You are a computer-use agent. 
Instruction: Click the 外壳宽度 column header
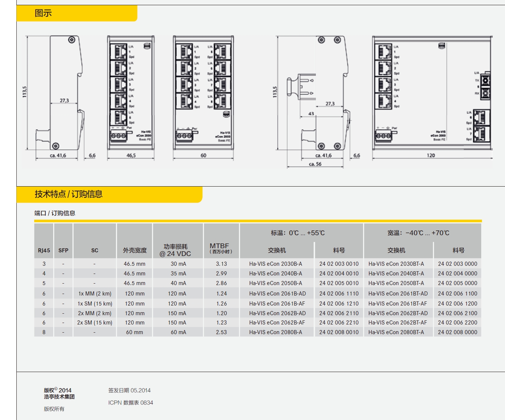135,251
